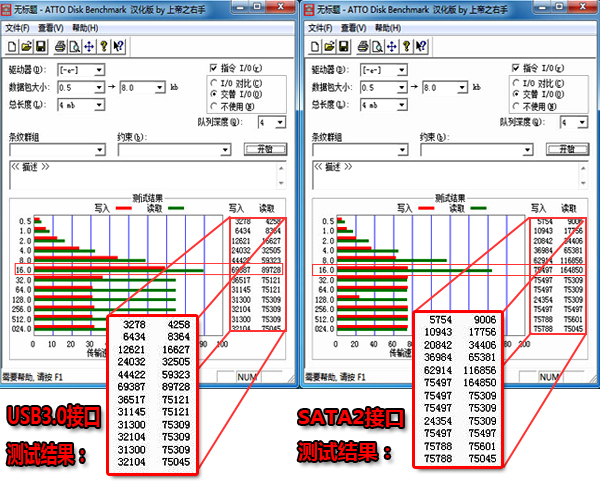
Task: Click green 读取 legend swatch in left window
Action: tap(176, 209)
